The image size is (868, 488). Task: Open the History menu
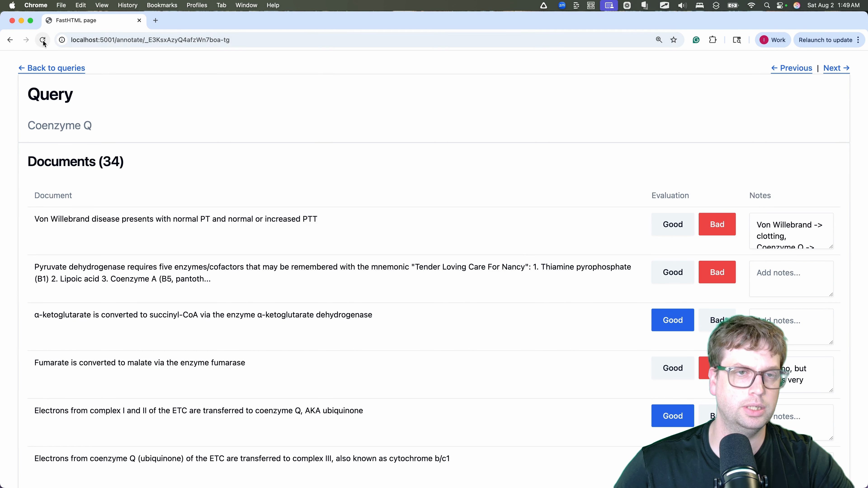pyautogui.click(x=127, y=5)
